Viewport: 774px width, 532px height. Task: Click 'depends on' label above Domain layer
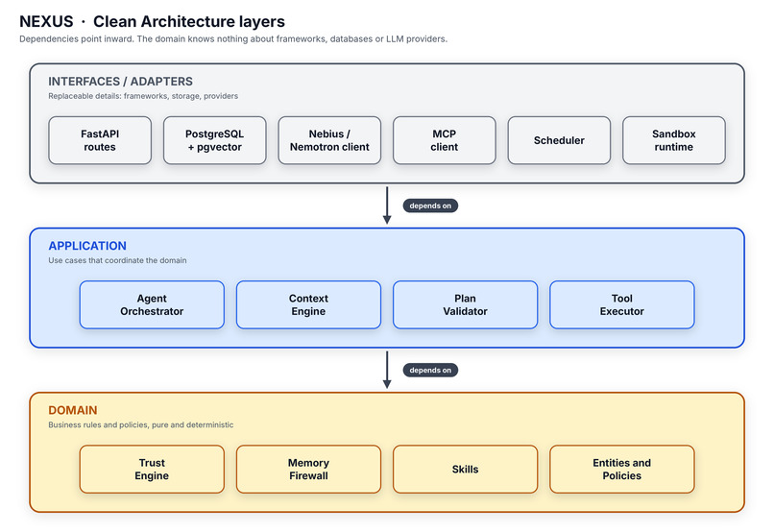click(430, 370)
